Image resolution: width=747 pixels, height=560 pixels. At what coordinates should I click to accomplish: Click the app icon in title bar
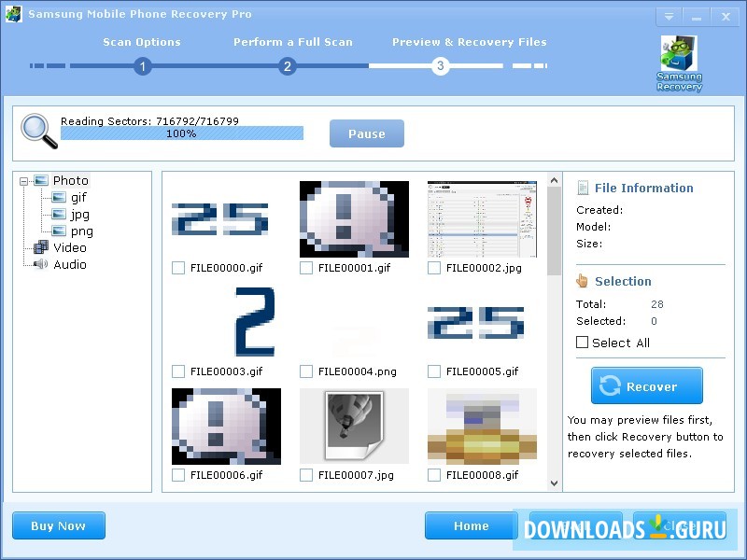[x=13, y=13]
